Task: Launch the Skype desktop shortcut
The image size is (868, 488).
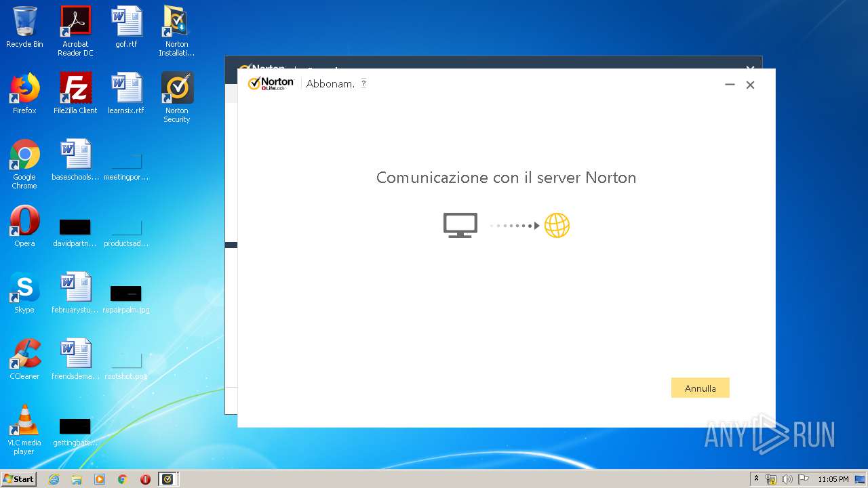Action: 24,293
